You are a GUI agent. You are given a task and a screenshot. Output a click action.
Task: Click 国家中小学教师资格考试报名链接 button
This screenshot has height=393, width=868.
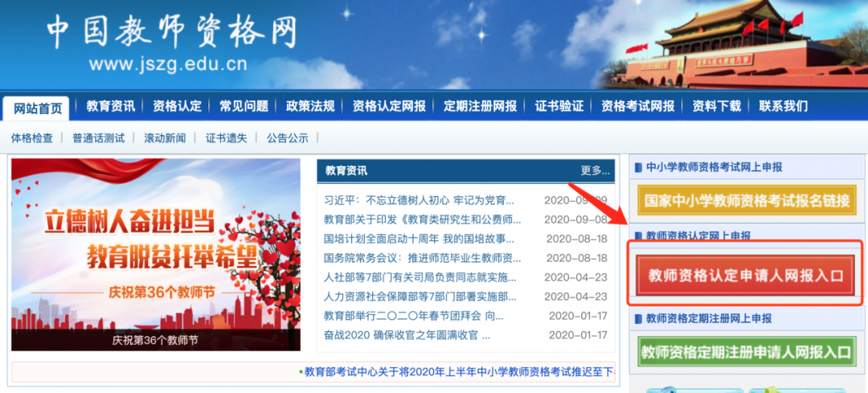[x=746, y=200]
